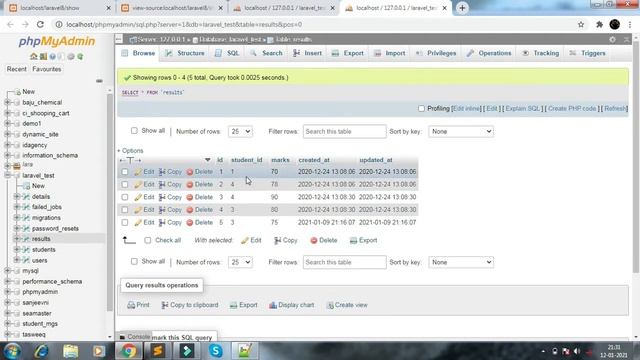Screen dimensions: 640x360
Task: Tick the checkbox for row id 3
Action: click(125, 197)
